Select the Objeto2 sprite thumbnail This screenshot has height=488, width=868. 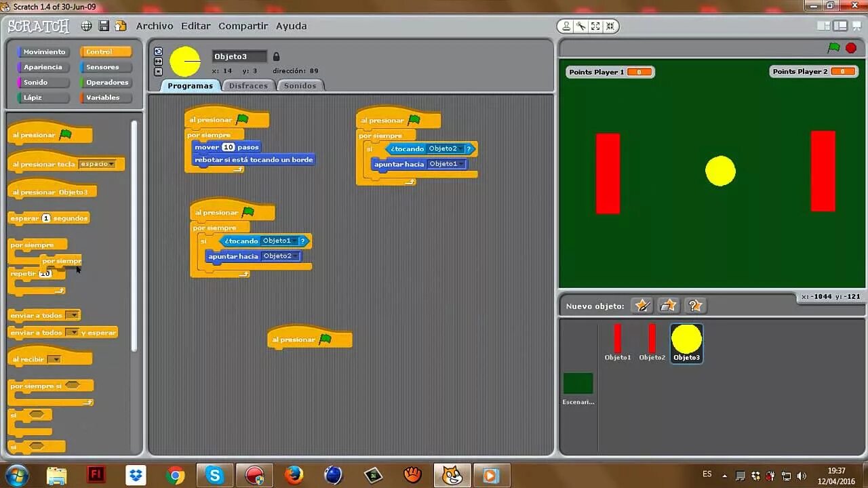652,343
